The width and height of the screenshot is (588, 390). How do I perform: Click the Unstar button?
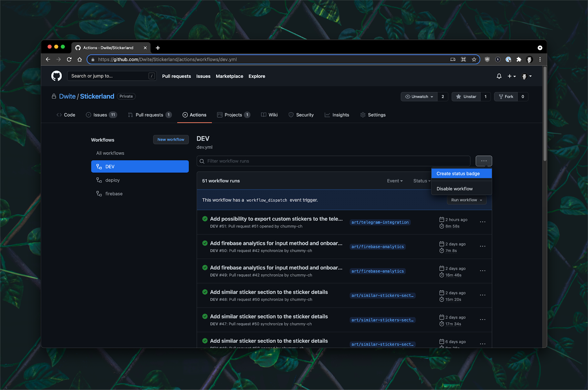pos(466,97)
